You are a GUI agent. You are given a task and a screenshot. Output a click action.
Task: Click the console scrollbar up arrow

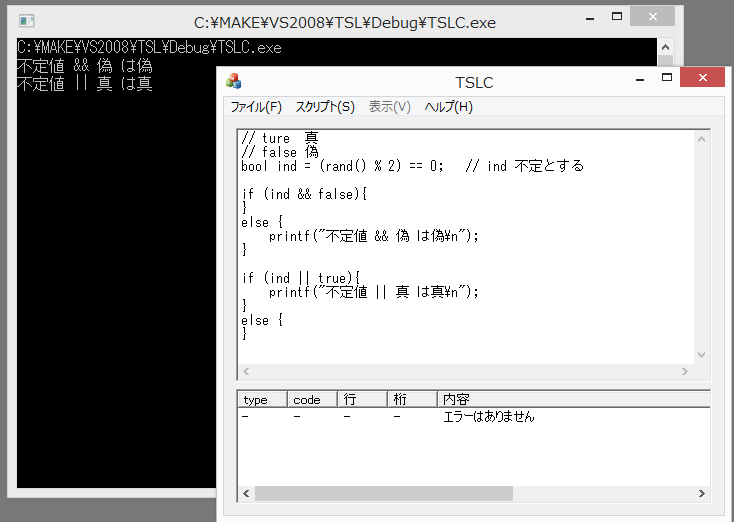pyautogui.click(x=665, y=47)
